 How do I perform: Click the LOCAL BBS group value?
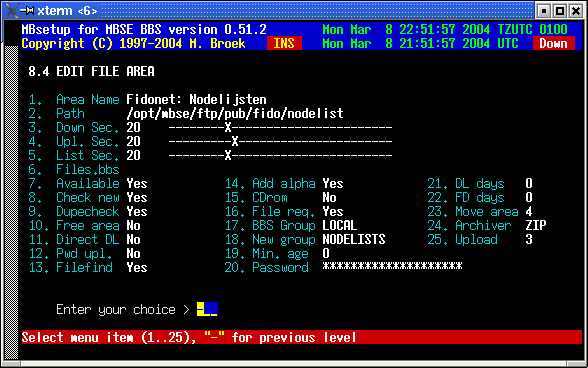[340, 226]
